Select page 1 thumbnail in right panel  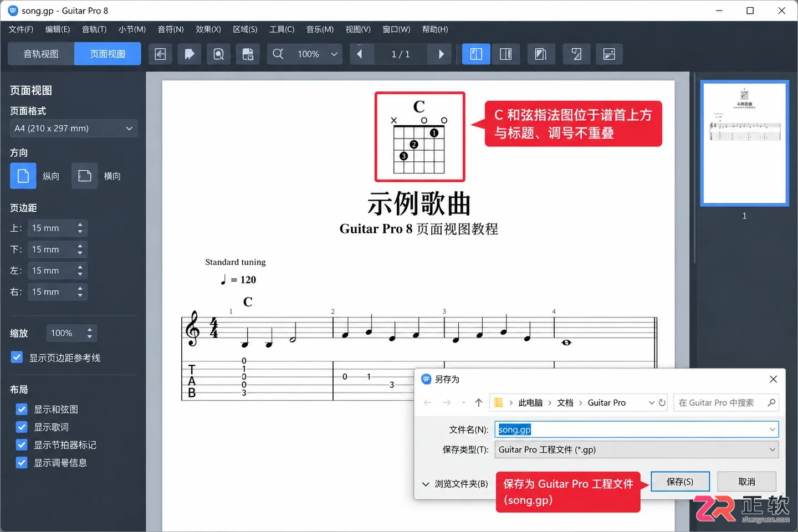coord(744,144)
